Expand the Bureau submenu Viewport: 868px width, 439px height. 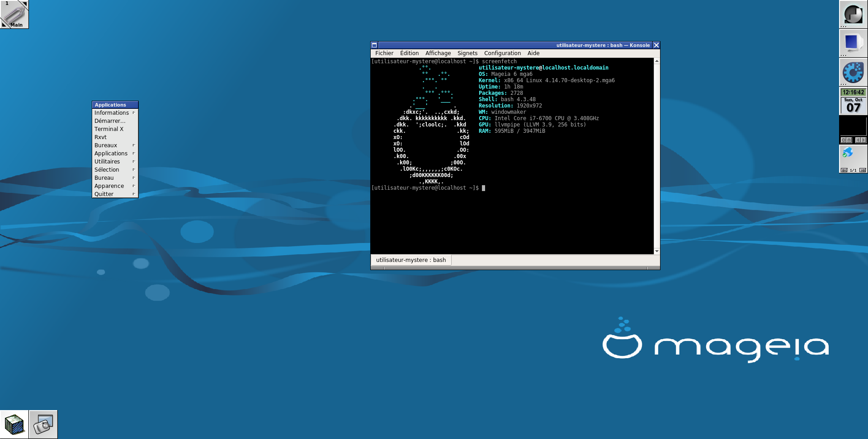[115, 178]
